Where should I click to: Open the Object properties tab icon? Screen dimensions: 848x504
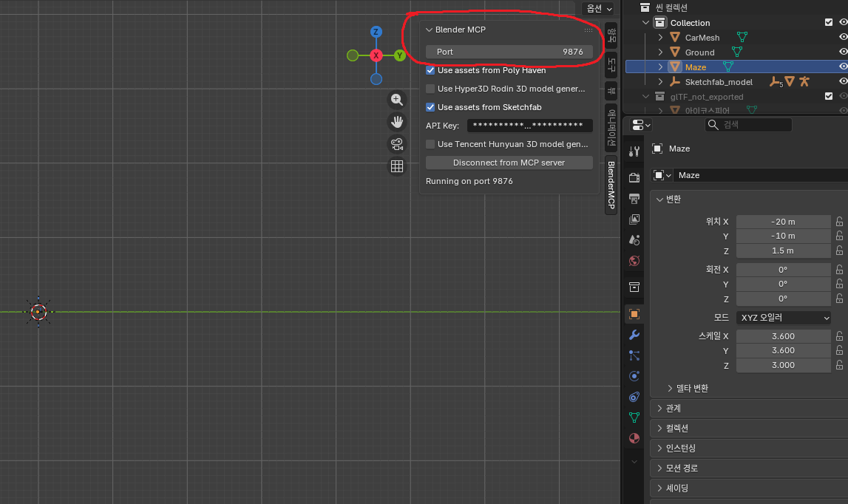[634, 313]
